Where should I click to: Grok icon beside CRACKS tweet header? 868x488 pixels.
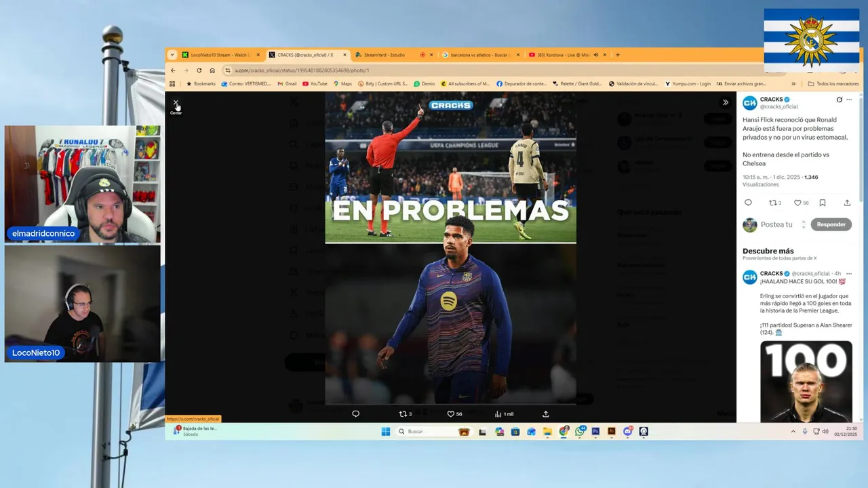pyautogui.click(x=839, y=100)
